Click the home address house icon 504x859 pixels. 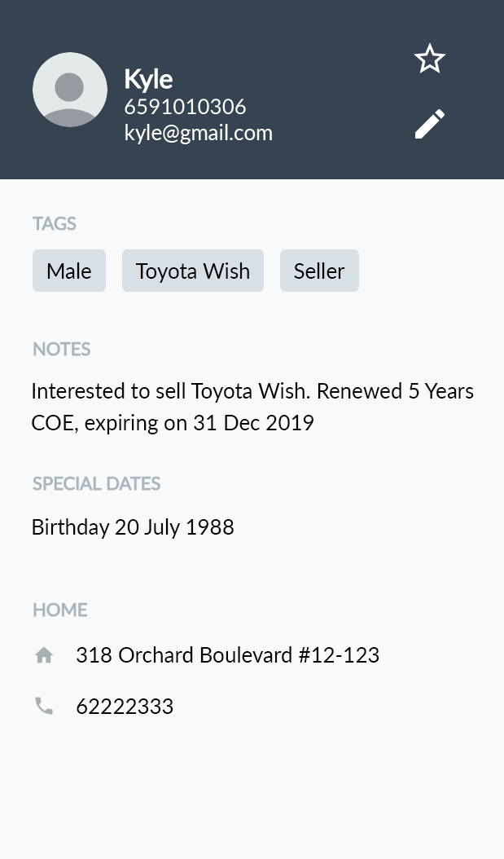44,654
